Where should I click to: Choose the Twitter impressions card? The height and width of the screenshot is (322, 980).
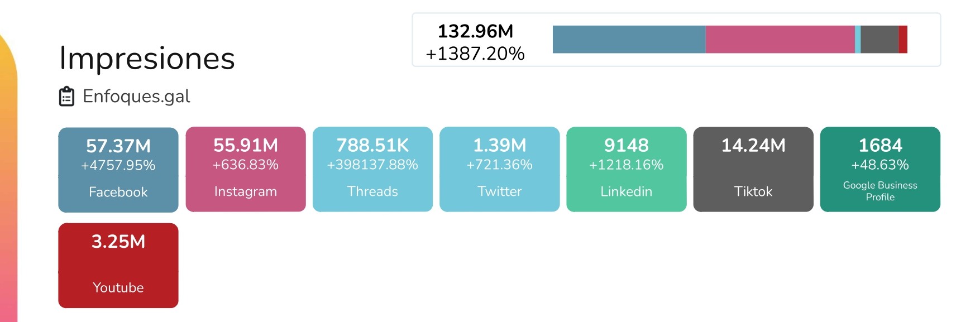[499, 170]
